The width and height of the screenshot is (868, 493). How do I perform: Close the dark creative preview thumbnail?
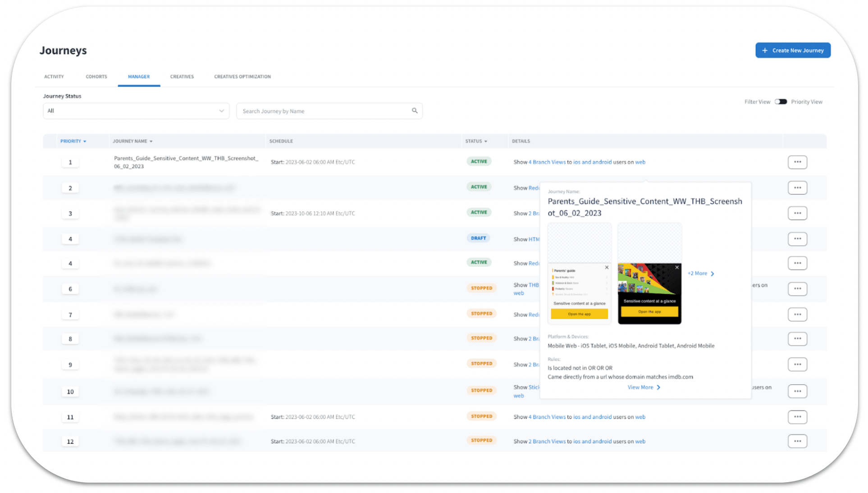[x=677, y=267]
